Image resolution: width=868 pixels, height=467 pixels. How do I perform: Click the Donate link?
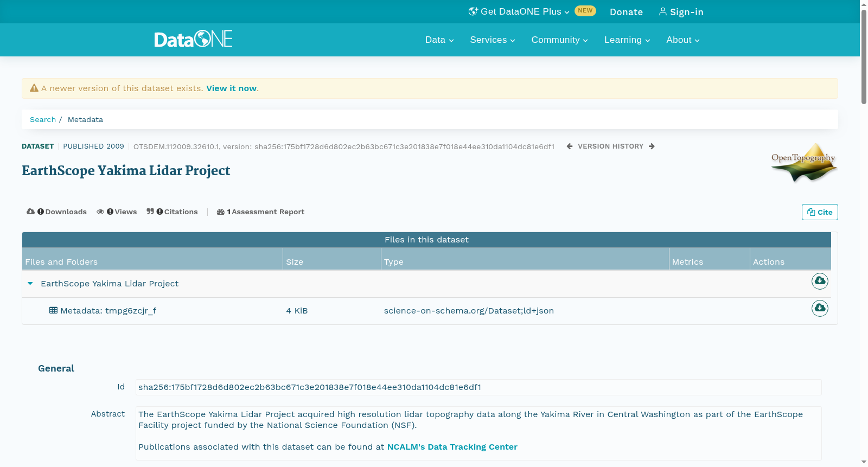click(626, 12)
